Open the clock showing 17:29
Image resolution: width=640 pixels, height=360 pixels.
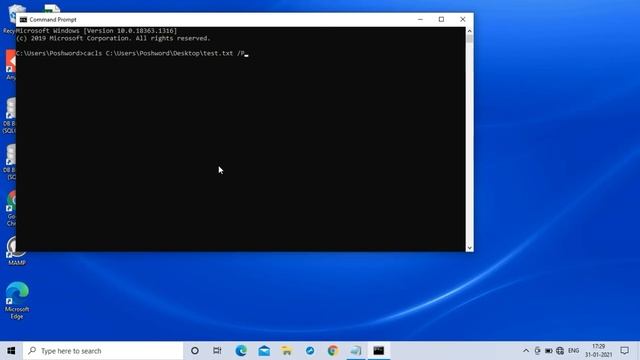598,351
